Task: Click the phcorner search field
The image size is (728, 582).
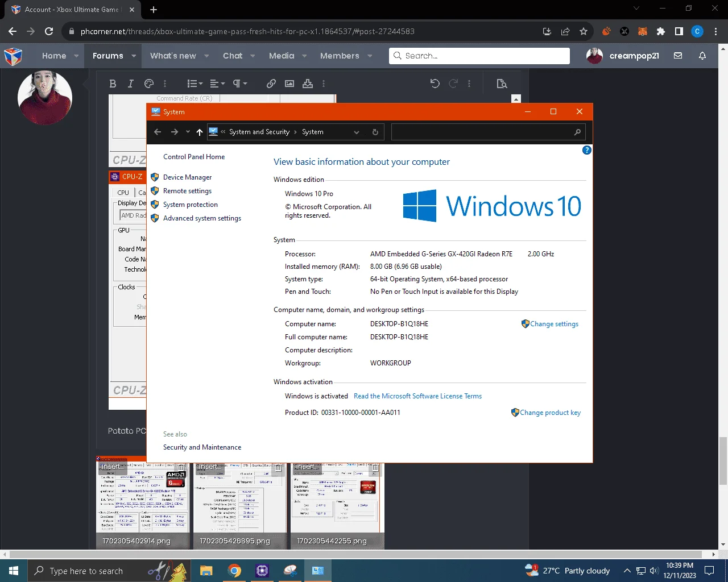Action: (x=479, y=56)
